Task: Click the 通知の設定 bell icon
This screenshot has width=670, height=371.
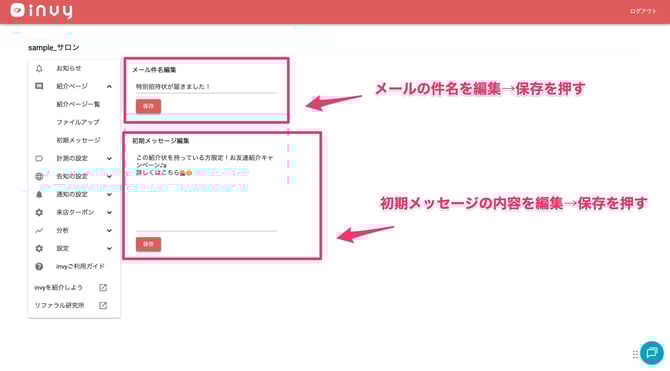Action: click(39, 194)
